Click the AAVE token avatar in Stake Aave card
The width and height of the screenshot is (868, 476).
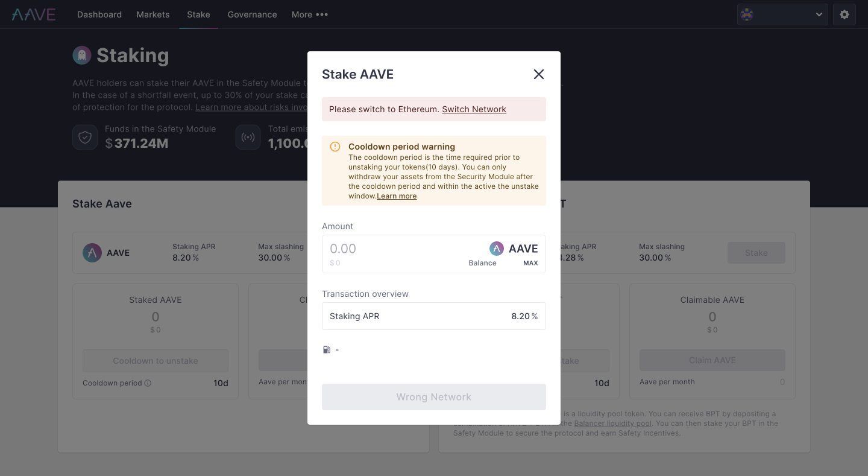(92, 253)
